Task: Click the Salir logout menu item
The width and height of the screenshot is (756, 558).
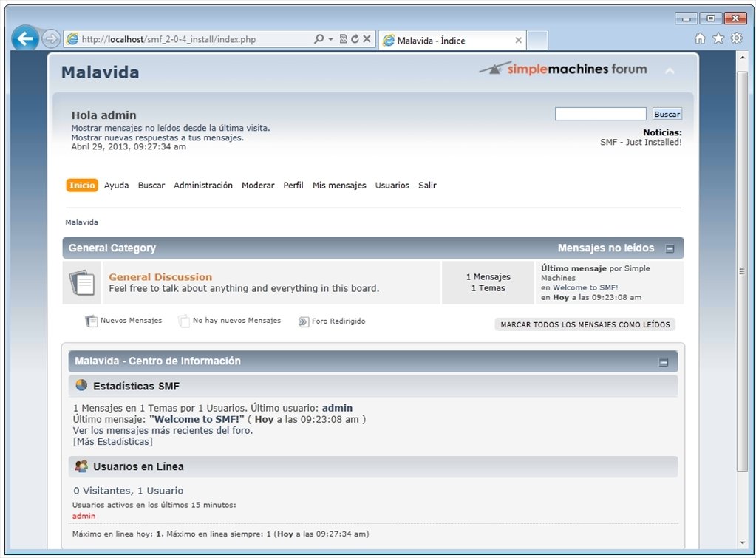Action: [x=427, y=186]
